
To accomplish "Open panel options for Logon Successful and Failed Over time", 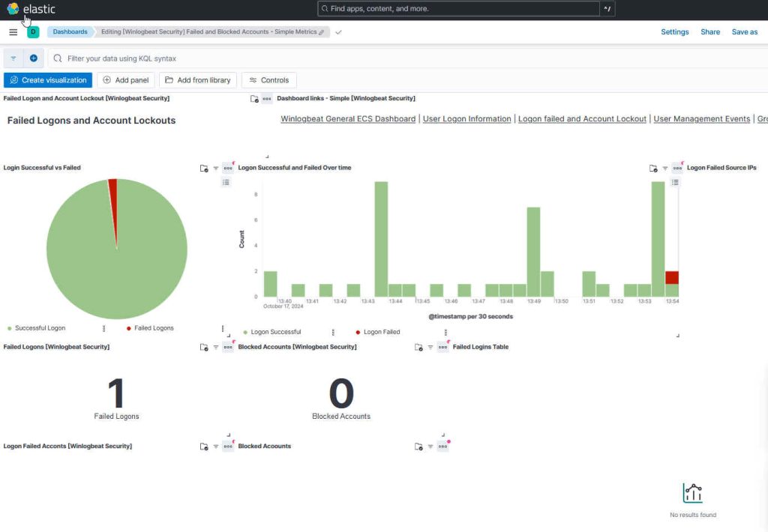I will 228,168.
